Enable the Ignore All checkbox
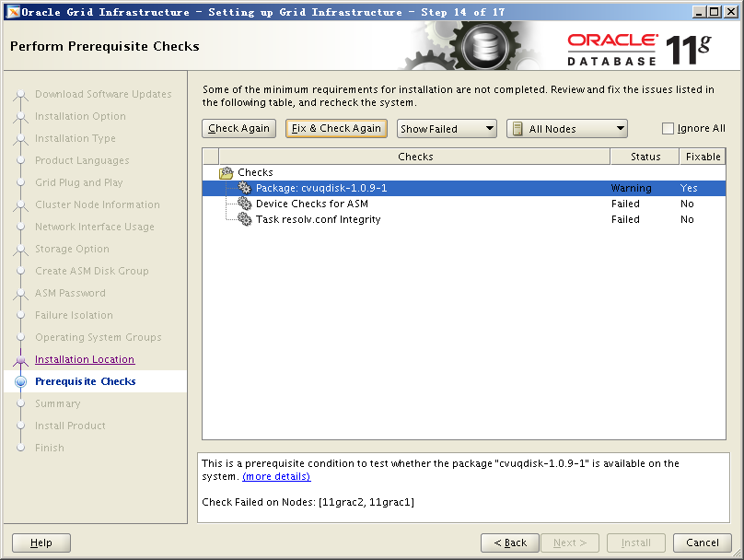The height and width of the screenshot is (560, 744). 668,129
